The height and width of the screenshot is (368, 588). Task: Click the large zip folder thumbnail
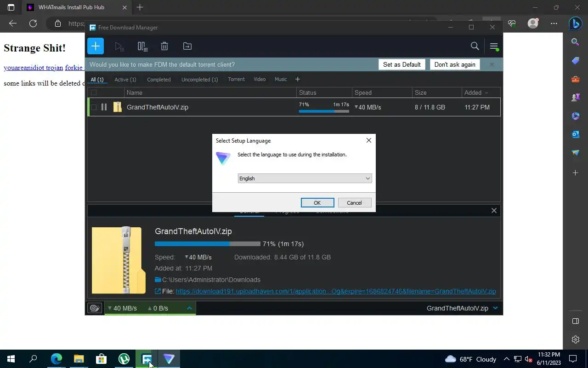coord(119,260)
